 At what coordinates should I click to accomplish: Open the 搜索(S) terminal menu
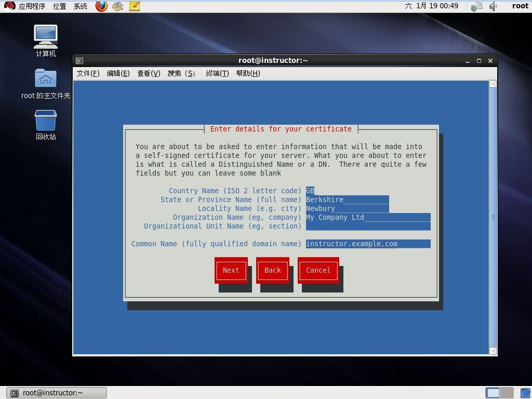(x=181, y=73)
